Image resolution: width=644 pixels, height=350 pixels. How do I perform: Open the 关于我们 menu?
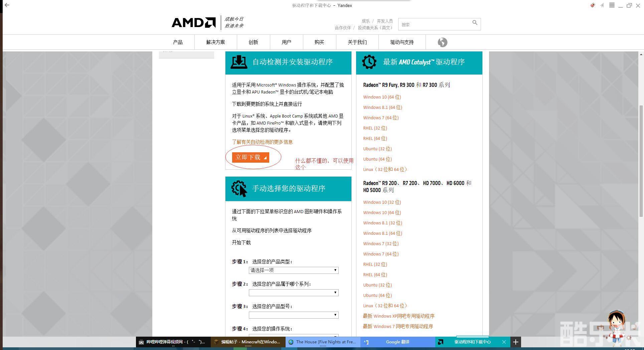pos(357,42)
